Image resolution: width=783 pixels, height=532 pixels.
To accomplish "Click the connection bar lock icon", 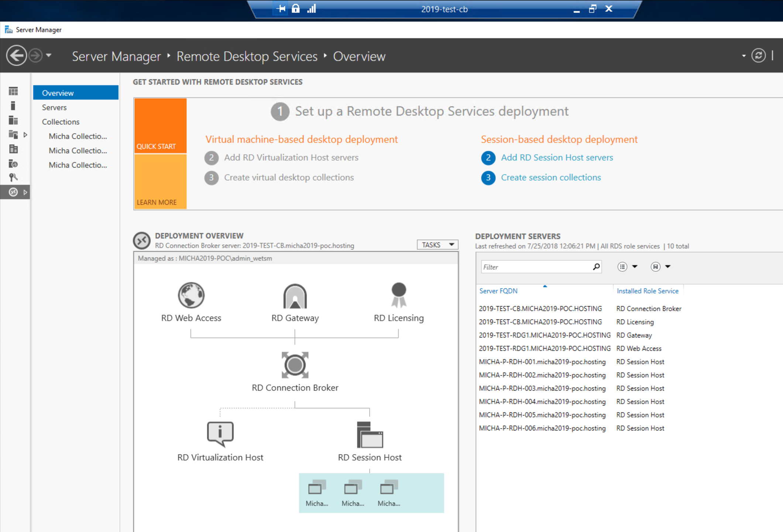I will pos(296,8).
